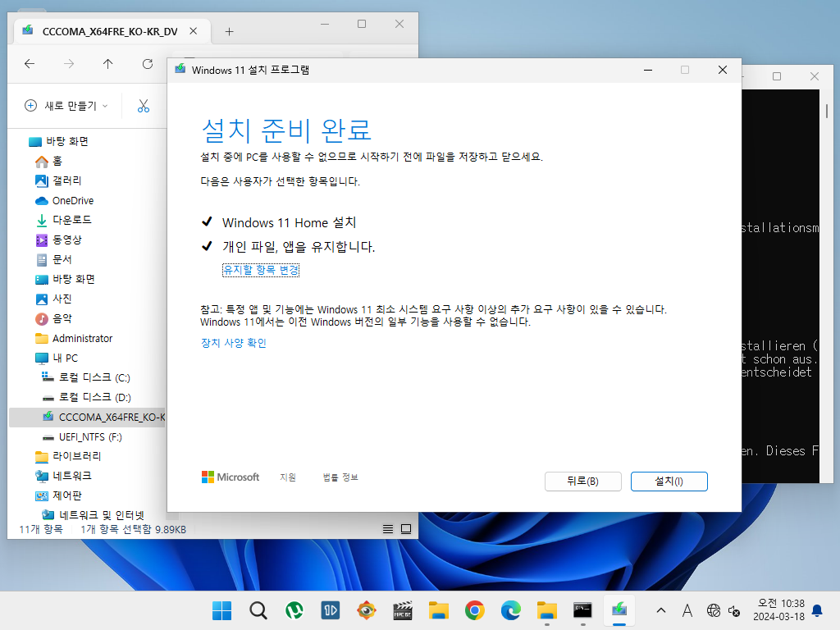Open the 지원 support link

coord(288,477)
